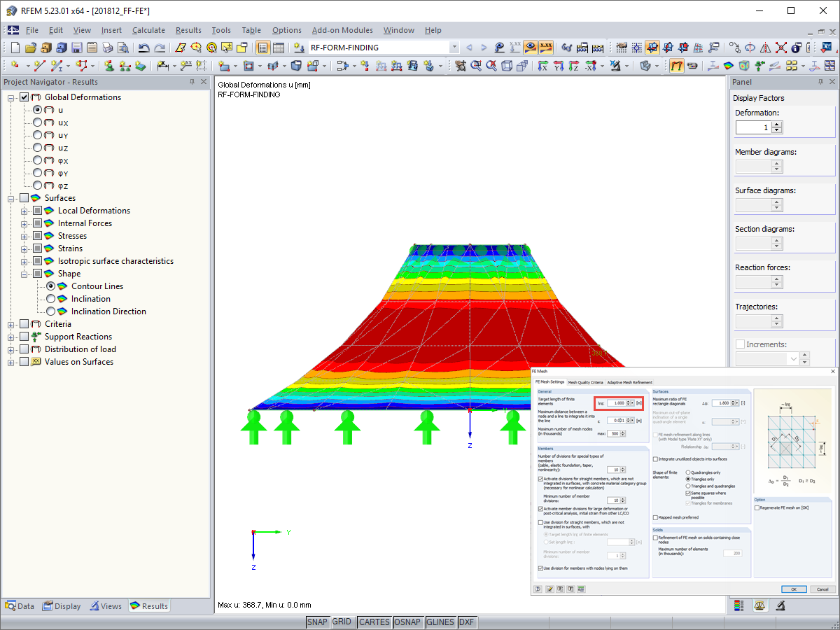840x630 pixels.
Task: Toggle result values display with the X.XX icon
Action: [545, 48]
